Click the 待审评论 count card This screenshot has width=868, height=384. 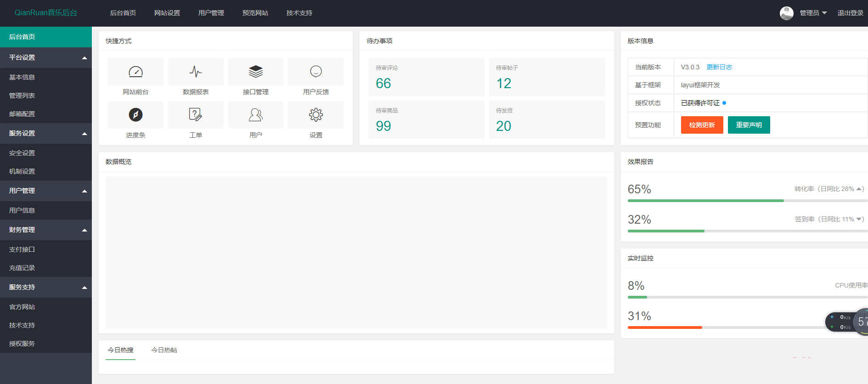tap(426, 77)
